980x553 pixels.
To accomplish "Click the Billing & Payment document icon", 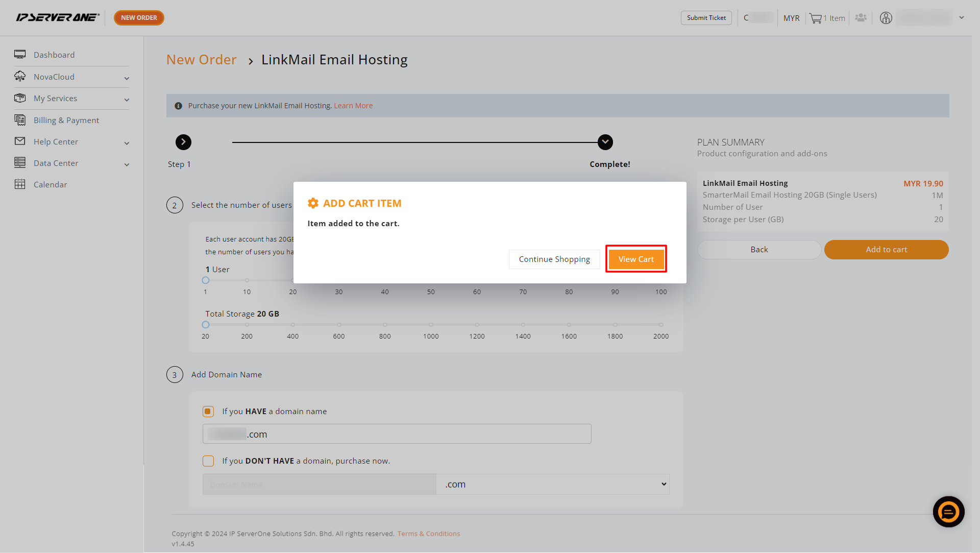I will tap(20, 119).
